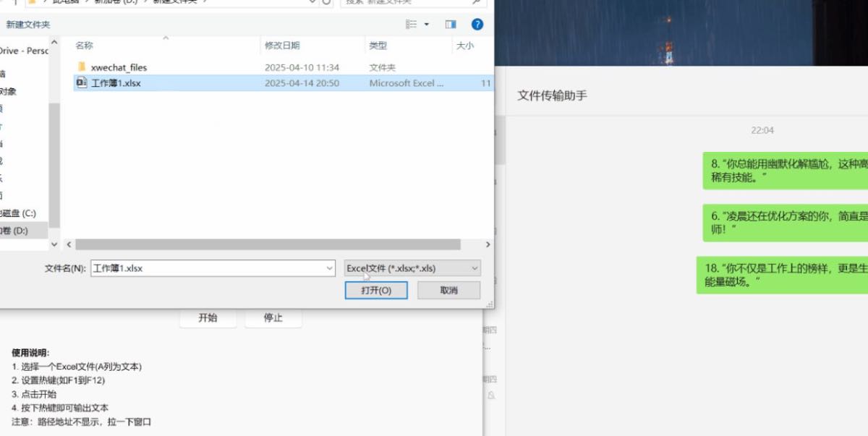The image size is (868, 436).
Task: Toggle the preview pane icon
Action: 451,25
